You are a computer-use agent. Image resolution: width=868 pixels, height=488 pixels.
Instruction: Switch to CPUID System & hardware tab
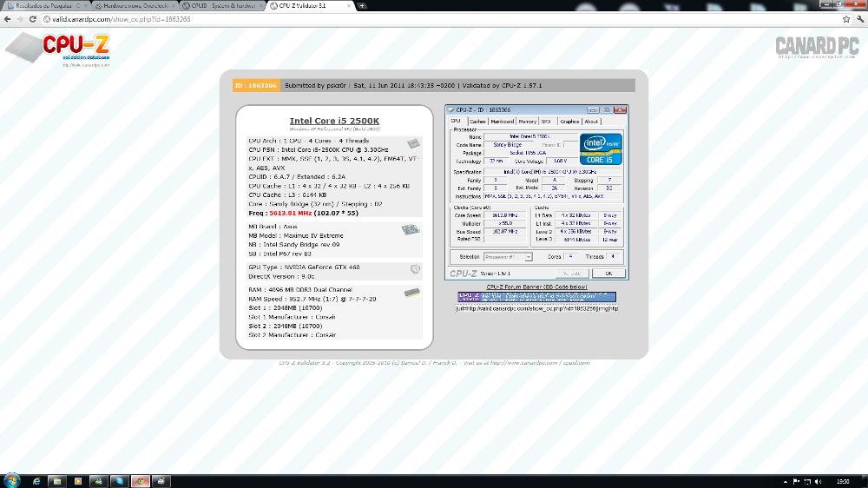tap(222, 5)
